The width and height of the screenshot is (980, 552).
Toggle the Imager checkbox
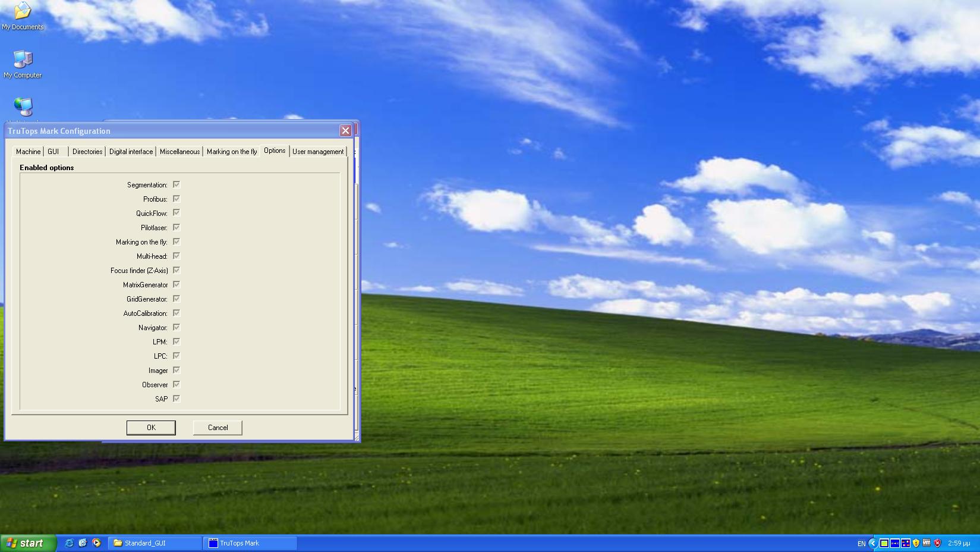point(177,370)
